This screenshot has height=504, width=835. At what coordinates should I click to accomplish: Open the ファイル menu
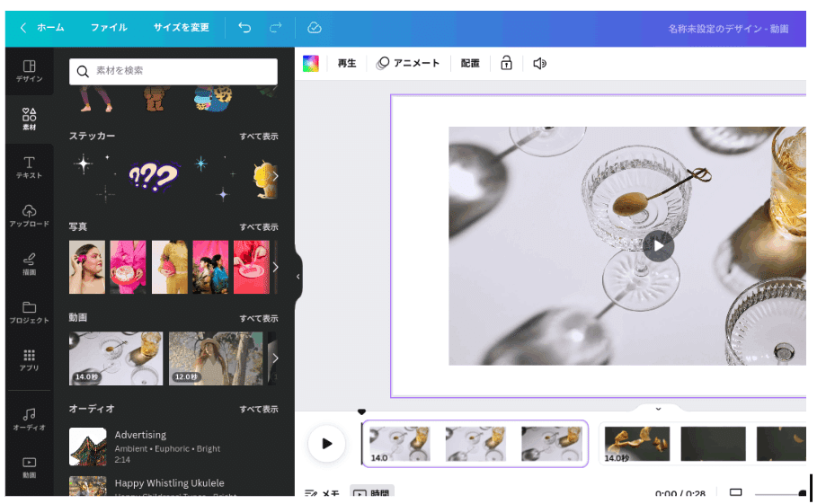click(x=109, y=28)
